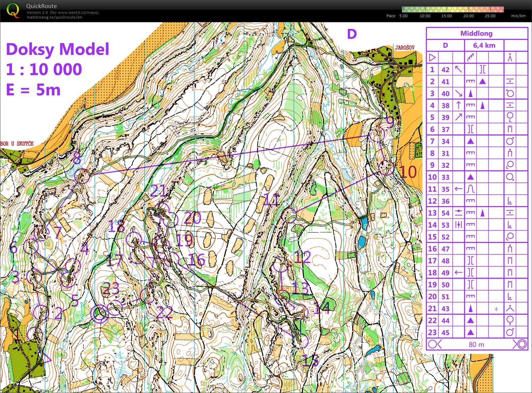Click the Middlong course header
Viewport: 532px width, 393px height.
point(476,33)
